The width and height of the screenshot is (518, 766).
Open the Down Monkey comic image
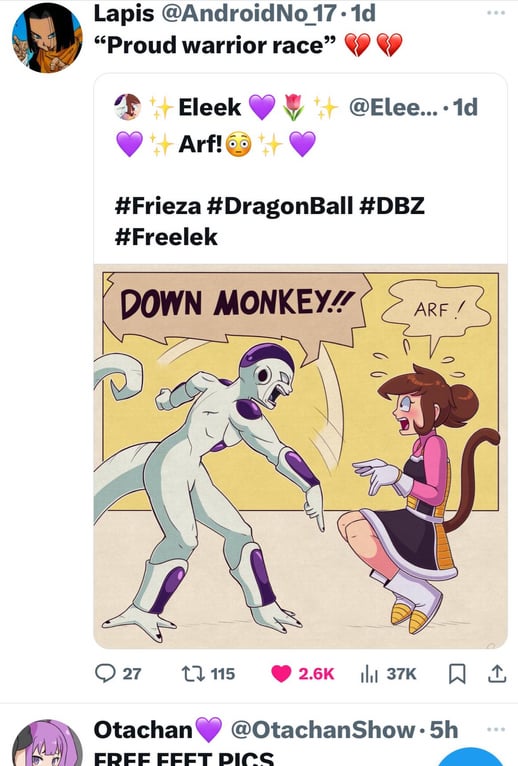(x=300, y=457)
